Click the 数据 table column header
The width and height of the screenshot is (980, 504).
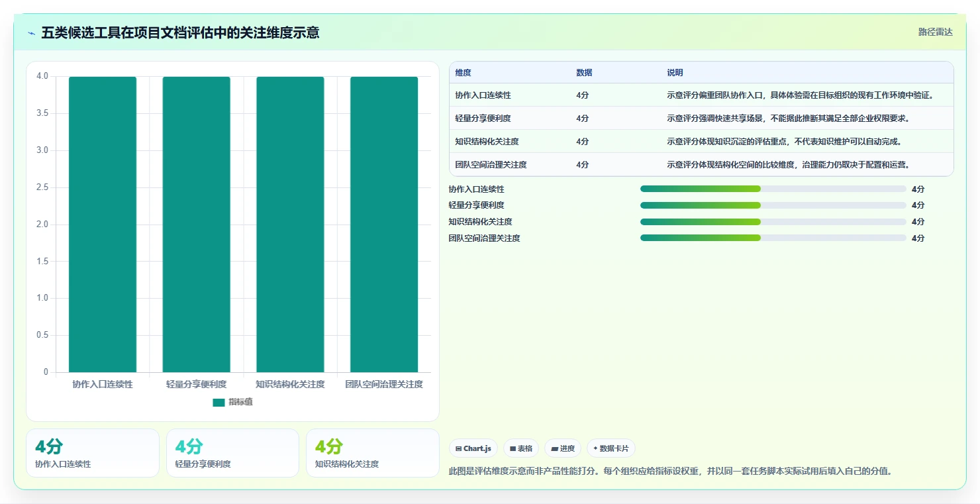(584, 73)
